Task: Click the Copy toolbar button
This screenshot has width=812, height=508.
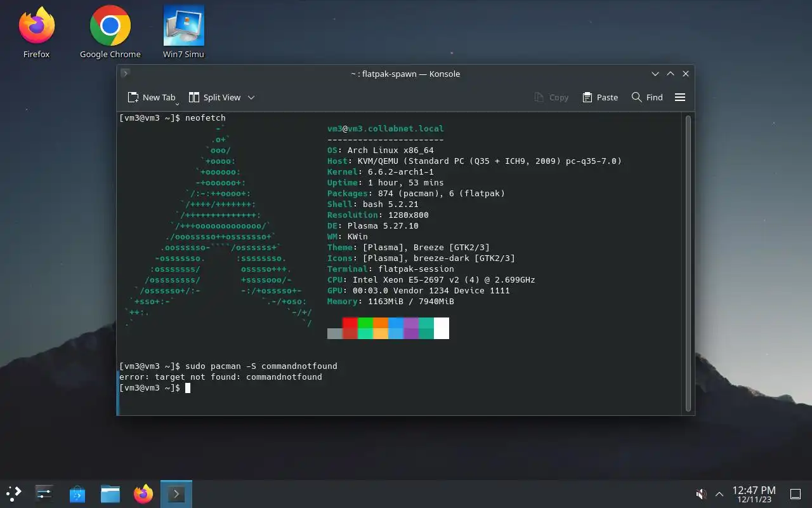Action: 551,97
